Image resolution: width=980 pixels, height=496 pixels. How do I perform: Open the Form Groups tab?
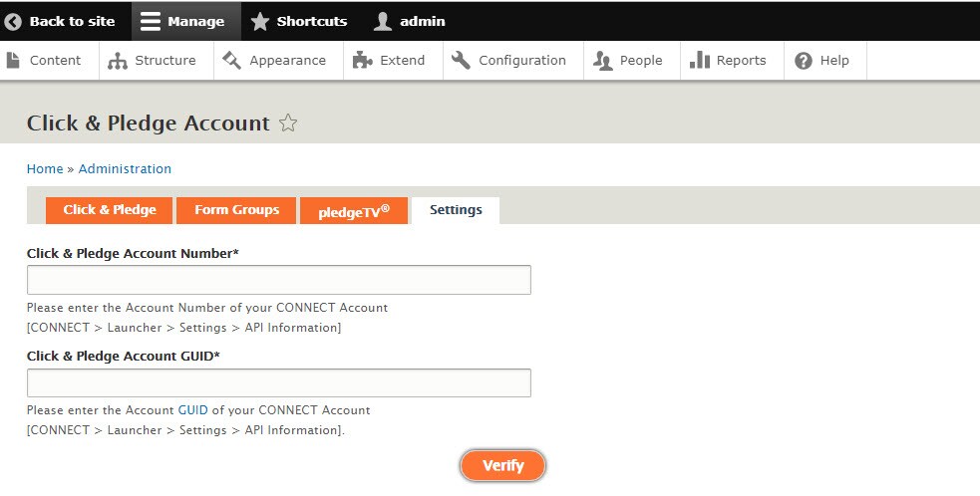(x=236, y=210)
